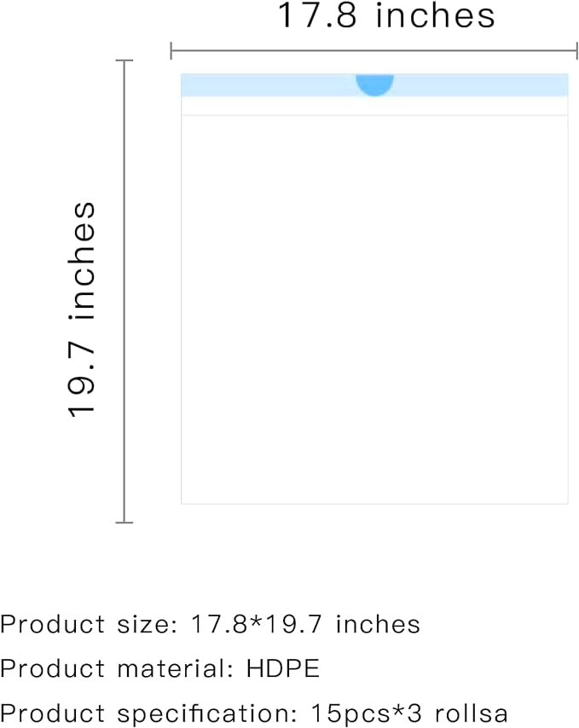Click the word "HDPE"

click(283, 668)
